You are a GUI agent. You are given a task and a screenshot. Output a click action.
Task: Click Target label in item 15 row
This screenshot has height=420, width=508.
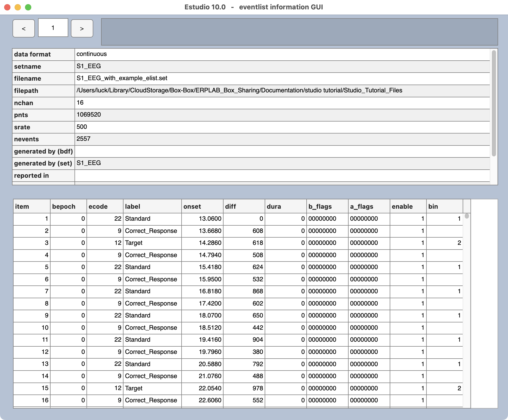pos(134,388)
